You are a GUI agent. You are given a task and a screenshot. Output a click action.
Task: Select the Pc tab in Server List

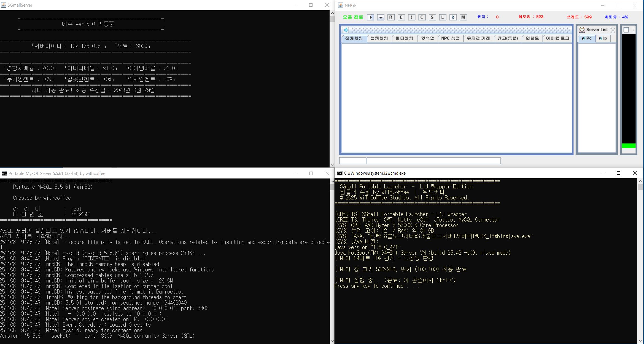587,38
